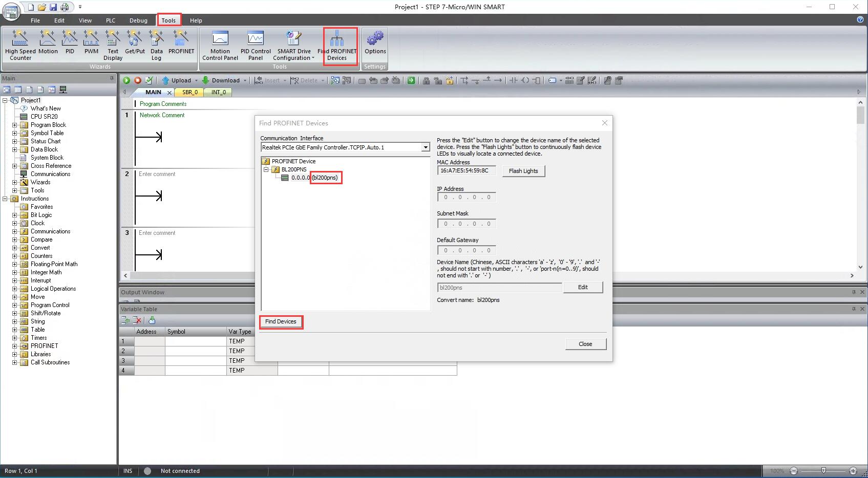
Task: Click the New project icon in quick access toolbar
Action: pyautogui.click(x=31, y=7)
